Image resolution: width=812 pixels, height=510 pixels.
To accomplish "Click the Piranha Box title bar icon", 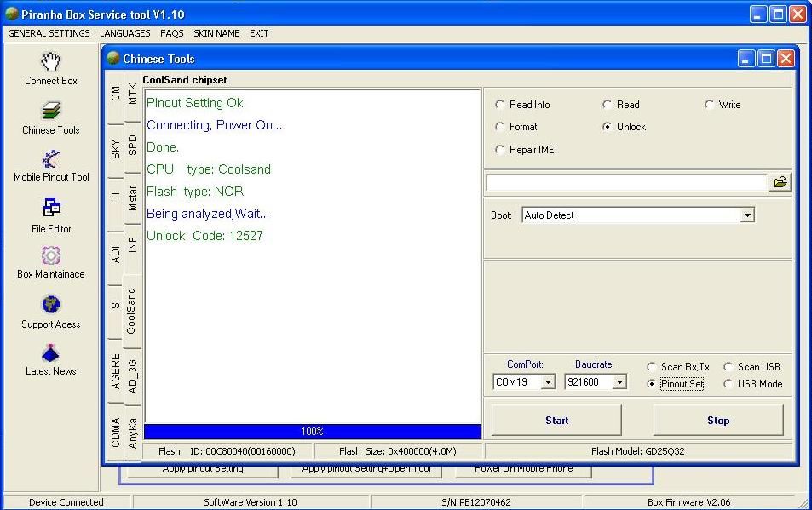I will click(11, 14).
